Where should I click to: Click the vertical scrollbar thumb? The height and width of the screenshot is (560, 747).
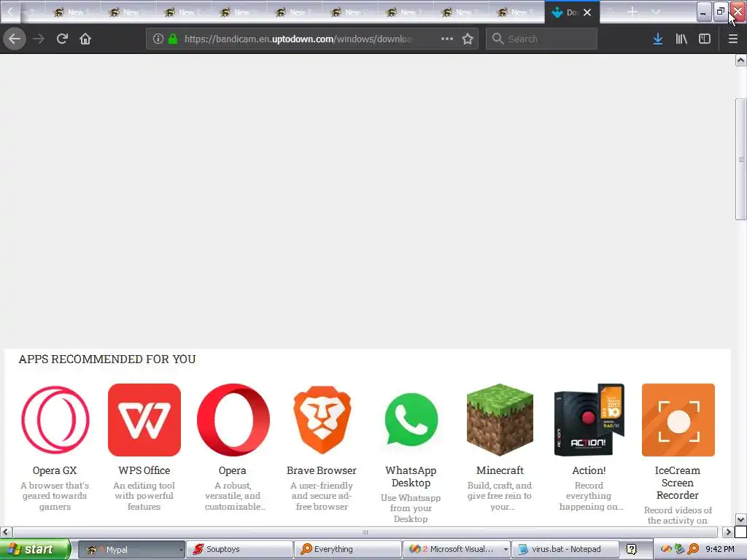740,159
